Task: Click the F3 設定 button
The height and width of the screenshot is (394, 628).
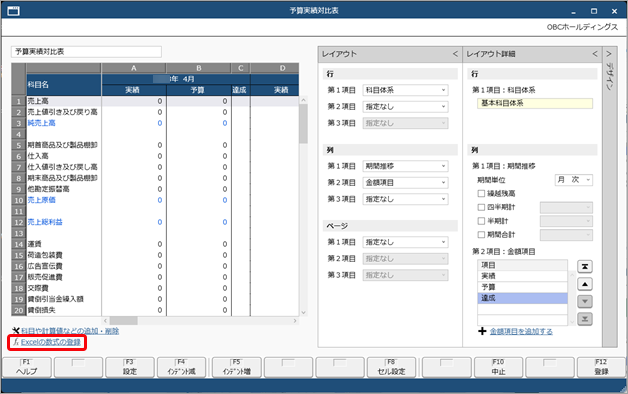Action: pos(129,367)
